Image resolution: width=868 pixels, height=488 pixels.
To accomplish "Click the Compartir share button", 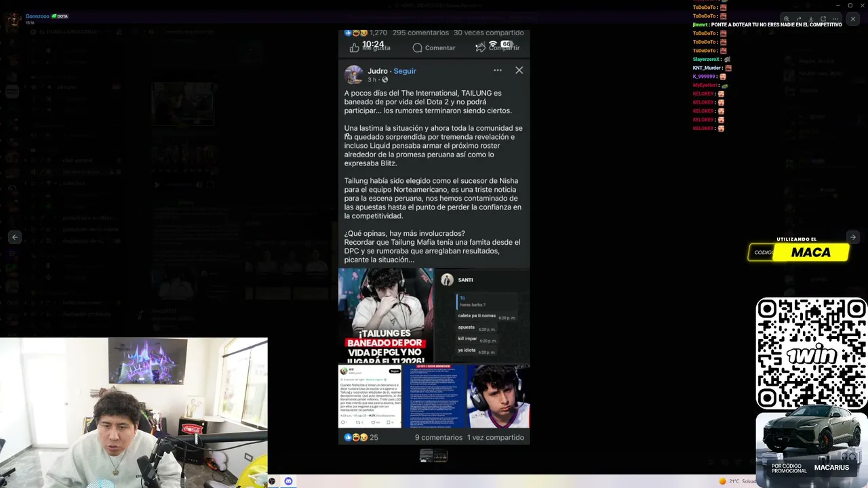I will 498,47.
